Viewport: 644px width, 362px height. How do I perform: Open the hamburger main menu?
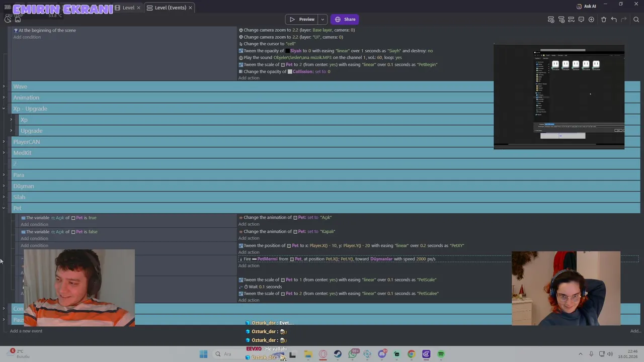coord(8,8)
